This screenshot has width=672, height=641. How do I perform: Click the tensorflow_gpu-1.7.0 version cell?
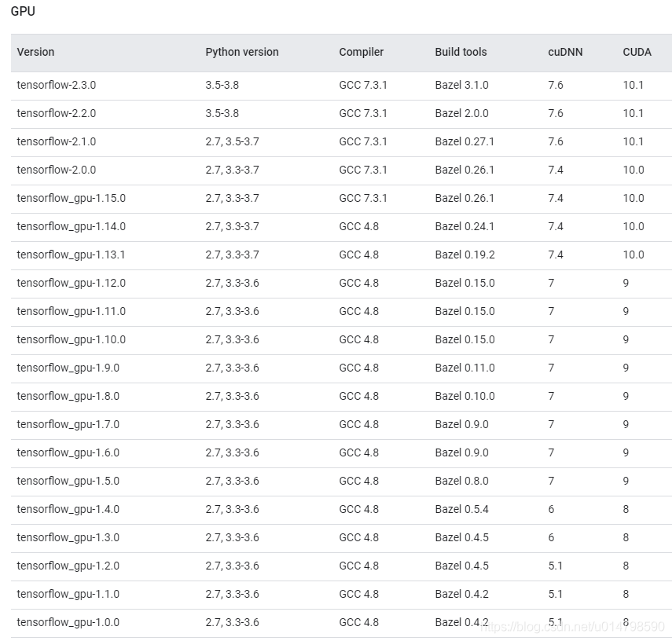[68, 424]
